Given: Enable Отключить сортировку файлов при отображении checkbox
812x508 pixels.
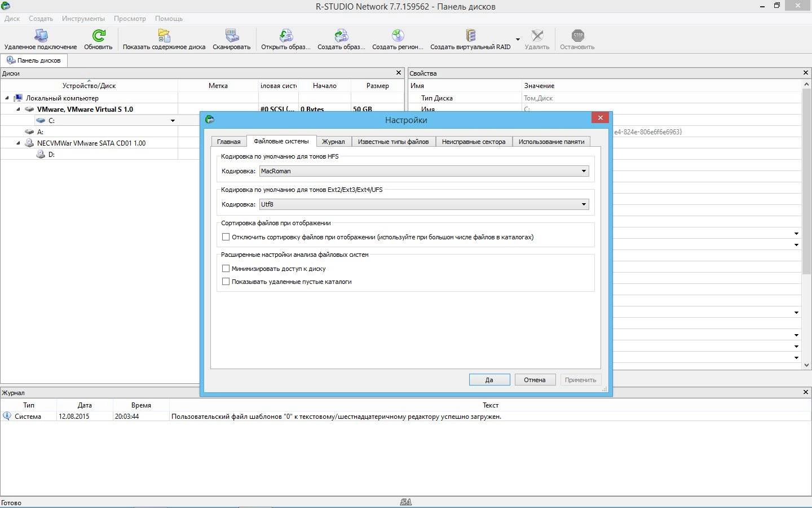Looking at the screenshot, I should pos(226,237).
